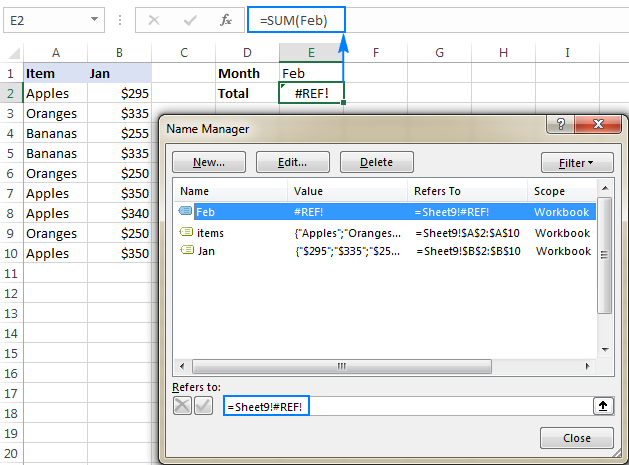Click the formula bar enter checkmark icon
The image size is (629, 465).
190,19
